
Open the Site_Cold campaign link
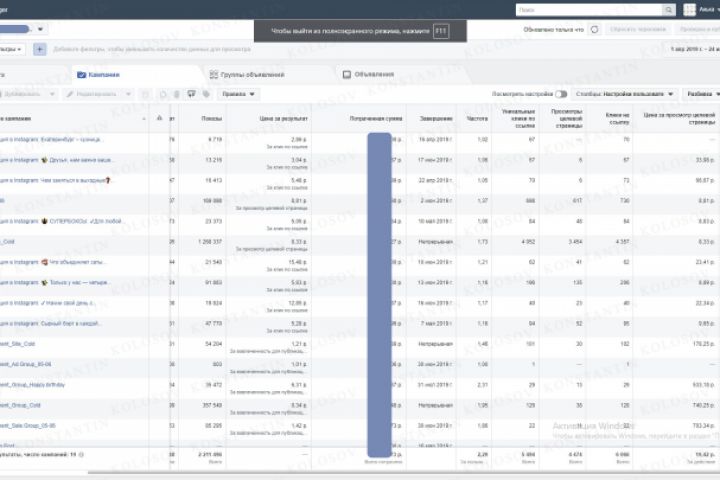point(17,344)
